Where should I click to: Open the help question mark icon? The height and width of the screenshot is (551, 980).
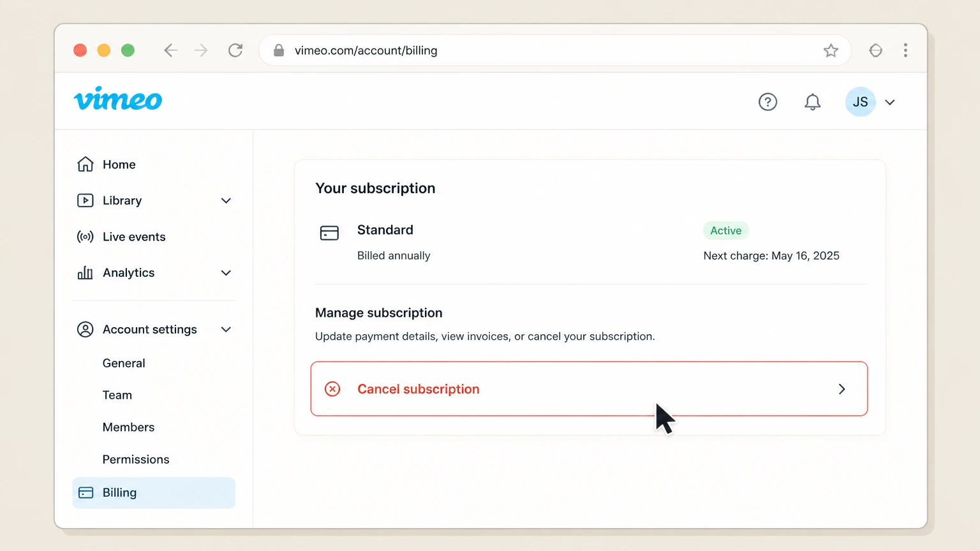pyautogui.click(x=768, y=102)
